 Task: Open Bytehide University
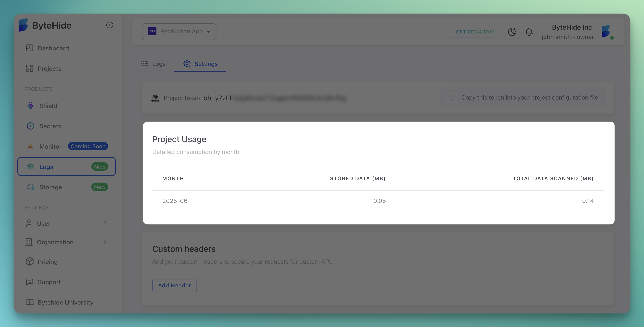(x=65, y=302)
